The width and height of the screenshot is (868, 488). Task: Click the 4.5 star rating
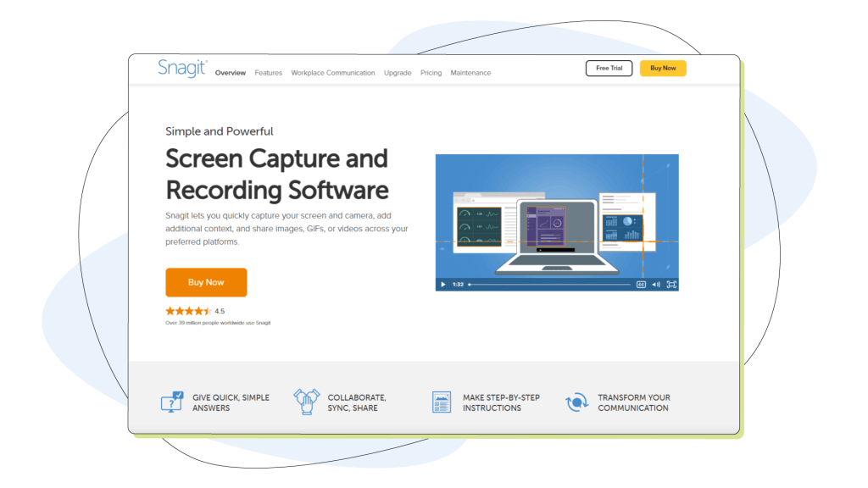click(195, 311)
